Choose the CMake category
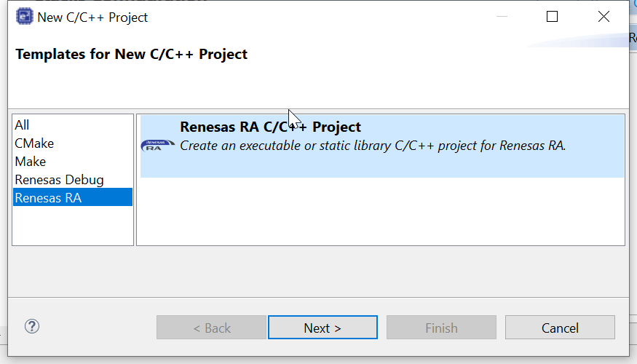The width and height of the screenshot is (637, 364). click(34, 143)
